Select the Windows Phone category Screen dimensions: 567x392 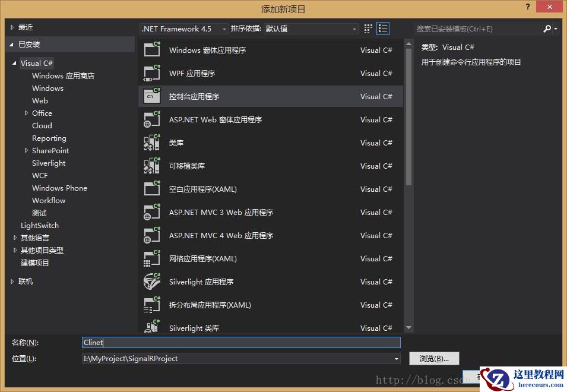tap(59, 188)
